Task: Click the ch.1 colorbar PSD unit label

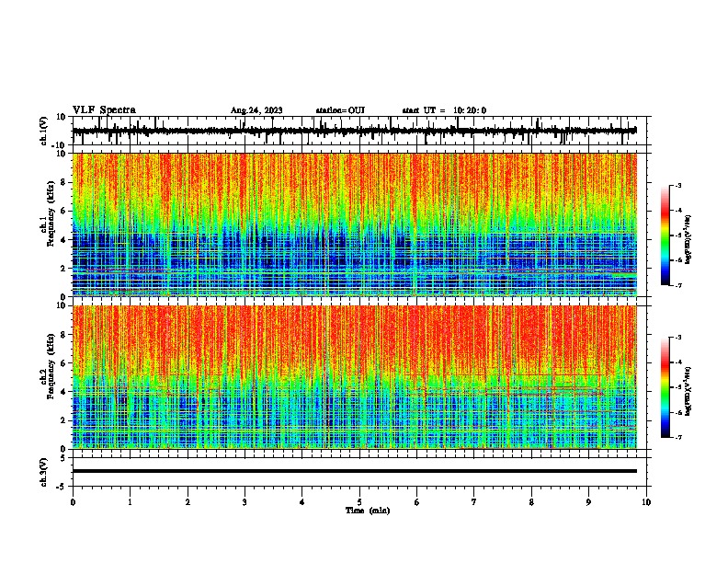Action: [x=688, y=240]
